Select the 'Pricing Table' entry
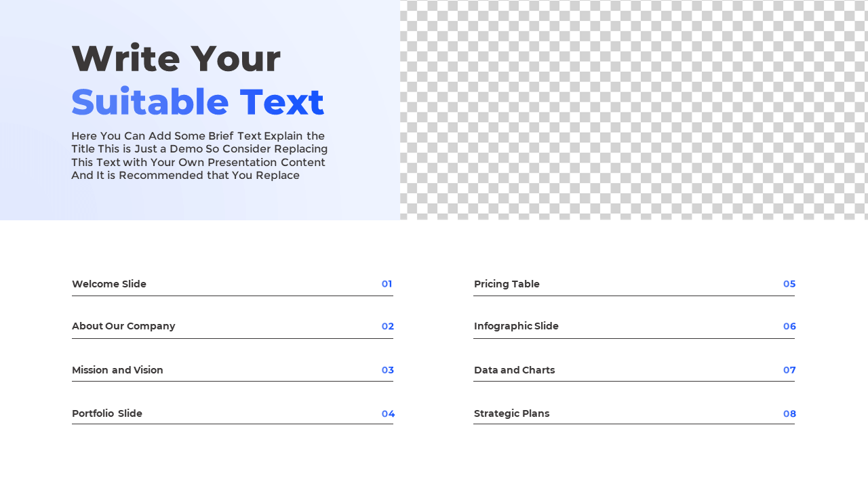 point(507,284)
